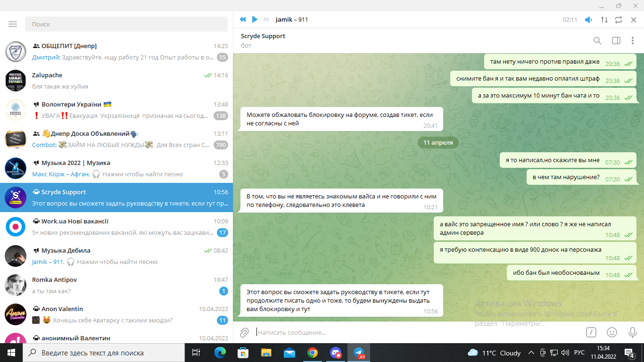The image size is (644, 362).
Task: Close the audio player bar
Action: click(634, 20)
